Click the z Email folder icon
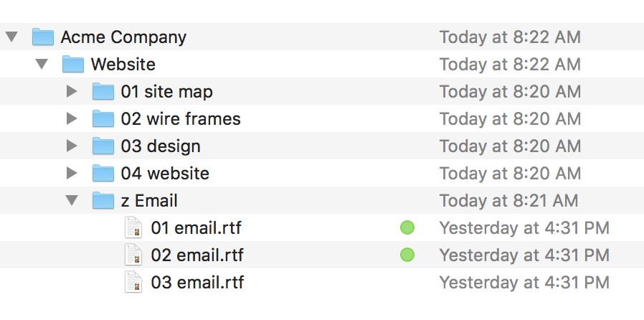Image resolution: width=644 pixels, height=320 pixels. coord(104,201)
